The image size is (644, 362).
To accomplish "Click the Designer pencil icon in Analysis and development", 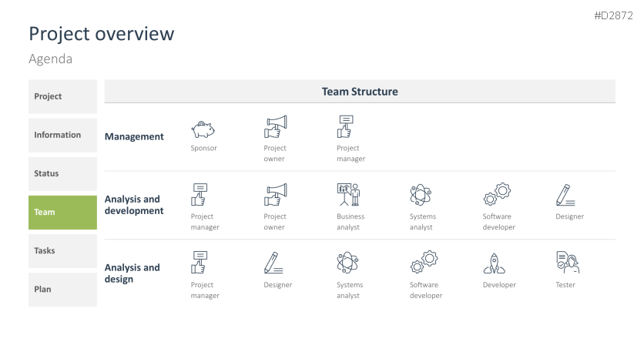I will (566, 194).
